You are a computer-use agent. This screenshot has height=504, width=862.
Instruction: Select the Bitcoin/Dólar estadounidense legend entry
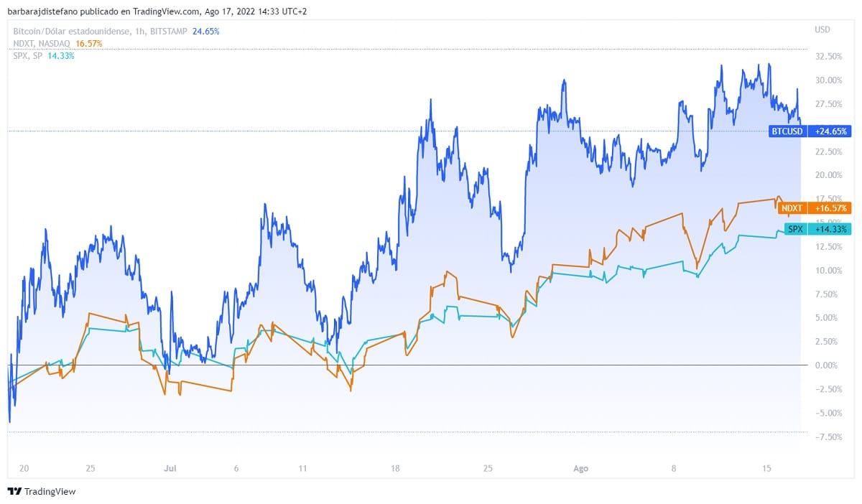point(72,32)
